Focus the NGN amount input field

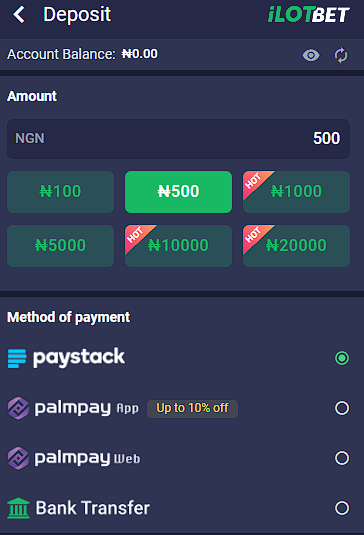[178, 139]
